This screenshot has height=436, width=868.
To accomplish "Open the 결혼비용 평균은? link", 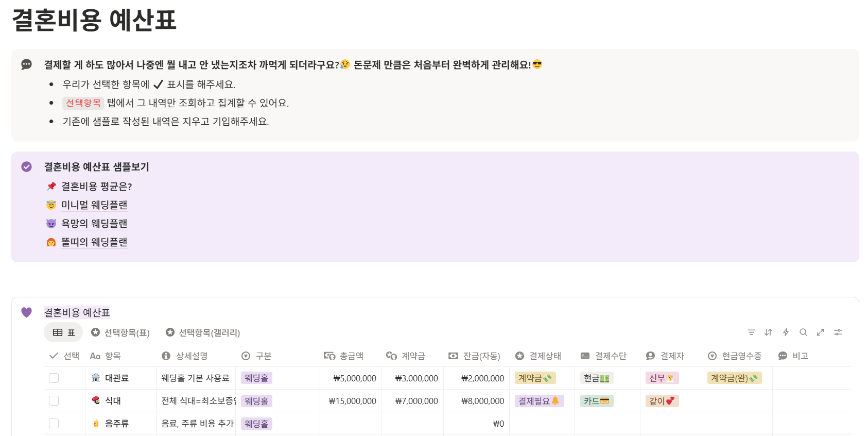I will point(97,186).
